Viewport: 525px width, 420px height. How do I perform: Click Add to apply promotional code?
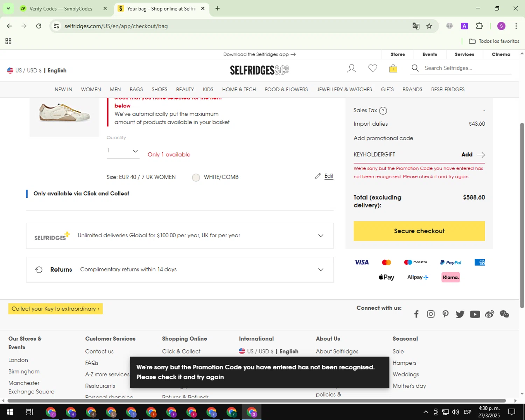pyautogui.click(x=473, y=155)
